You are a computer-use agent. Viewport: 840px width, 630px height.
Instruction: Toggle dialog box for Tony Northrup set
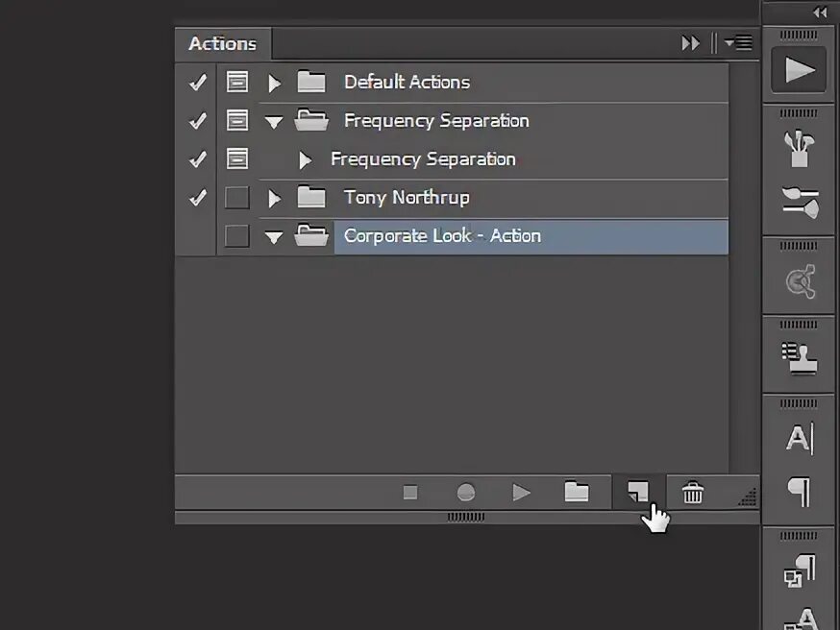[236, 198]
